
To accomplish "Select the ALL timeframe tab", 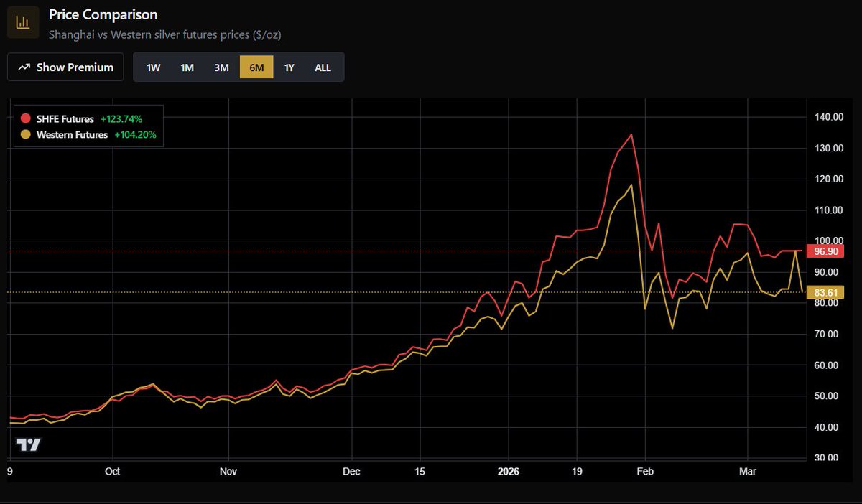I will 323,67.
